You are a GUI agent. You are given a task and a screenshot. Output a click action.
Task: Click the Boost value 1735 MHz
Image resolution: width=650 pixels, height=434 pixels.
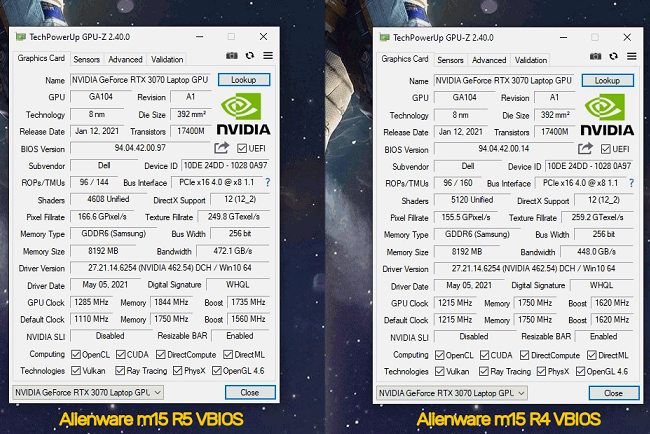coord(248,302)
